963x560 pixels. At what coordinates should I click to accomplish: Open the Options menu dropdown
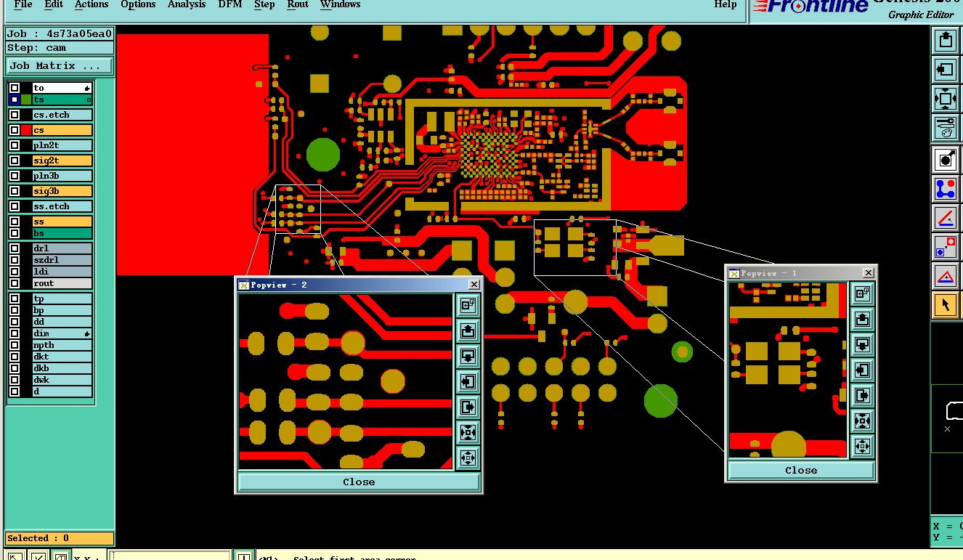(138, 5)
